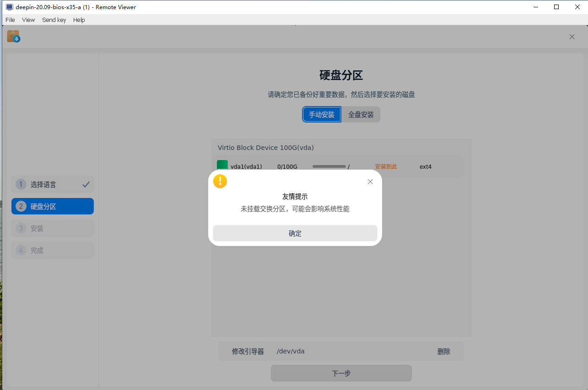
Task: Open the File menu
Action: click(x=10, y=20)
